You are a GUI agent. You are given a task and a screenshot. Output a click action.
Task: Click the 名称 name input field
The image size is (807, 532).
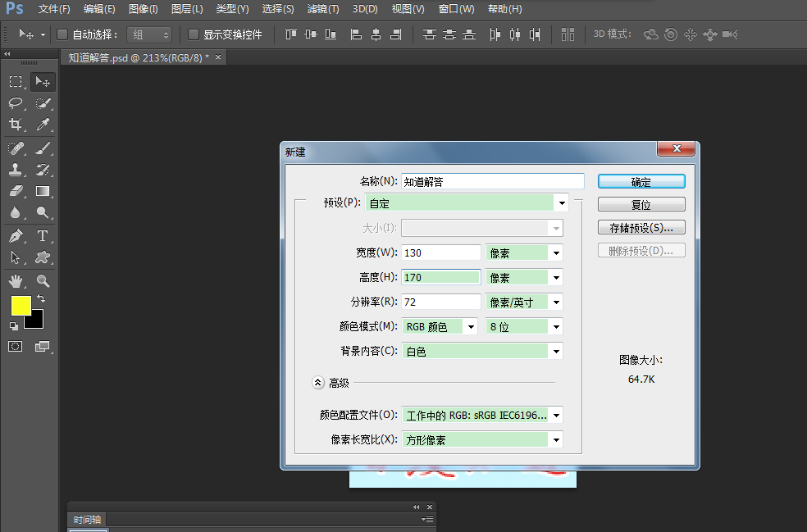click(493, 182)
